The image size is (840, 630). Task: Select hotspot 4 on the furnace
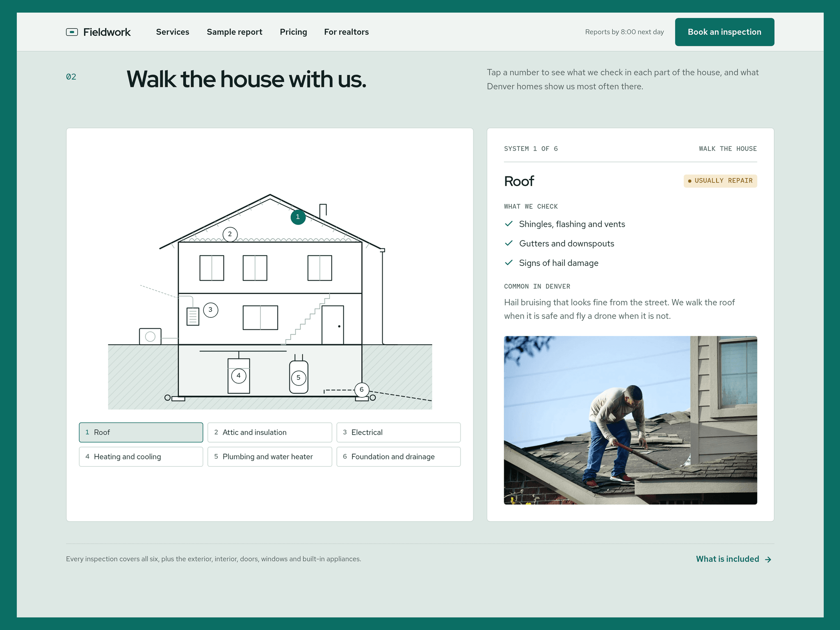click(x=238, y=376)
